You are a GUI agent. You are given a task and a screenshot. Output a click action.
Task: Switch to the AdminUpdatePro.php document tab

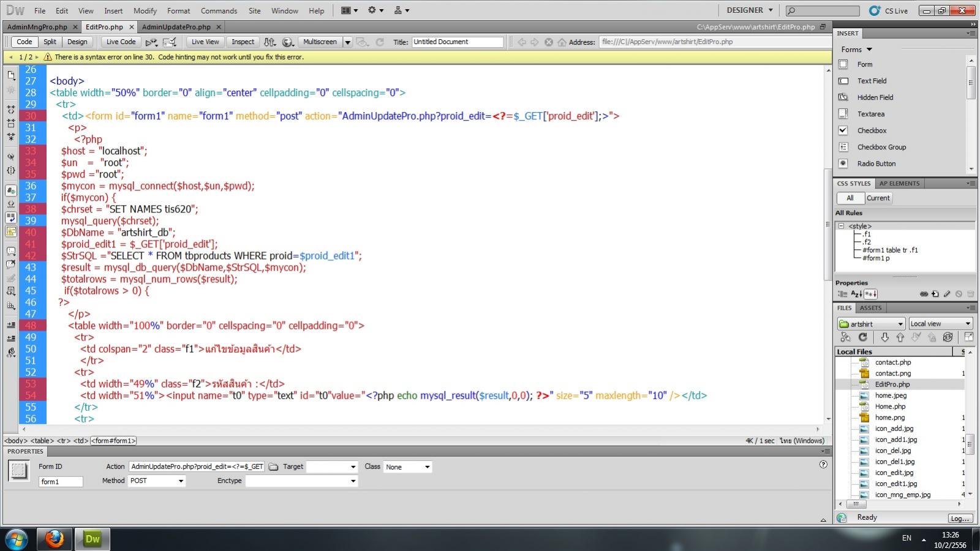pos(176,27)
